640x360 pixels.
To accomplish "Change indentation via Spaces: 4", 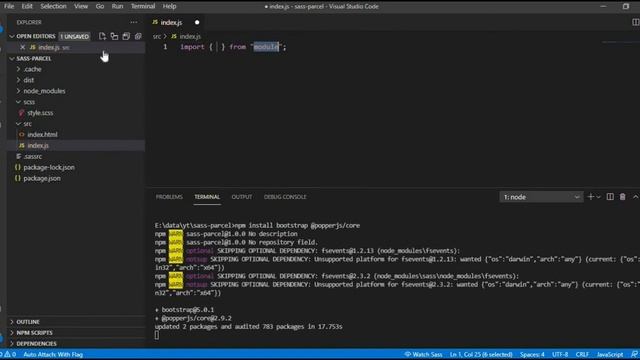I will point(532,354).
